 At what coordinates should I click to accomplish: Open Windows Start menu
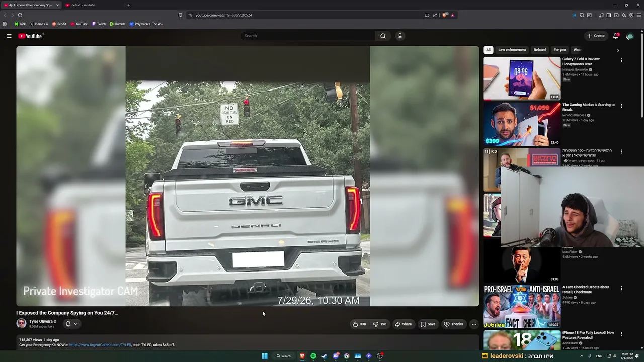tap(264, 356)
